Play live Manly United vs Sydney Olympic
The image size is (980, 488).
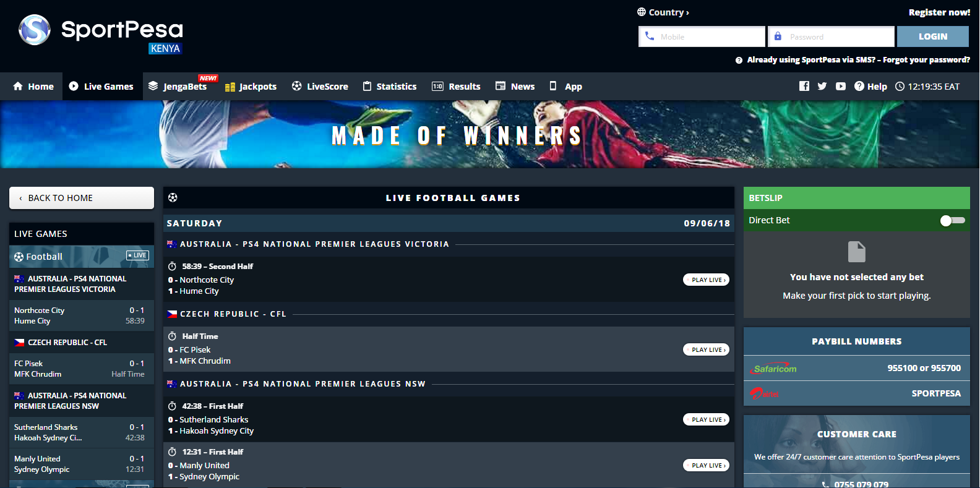706,465
